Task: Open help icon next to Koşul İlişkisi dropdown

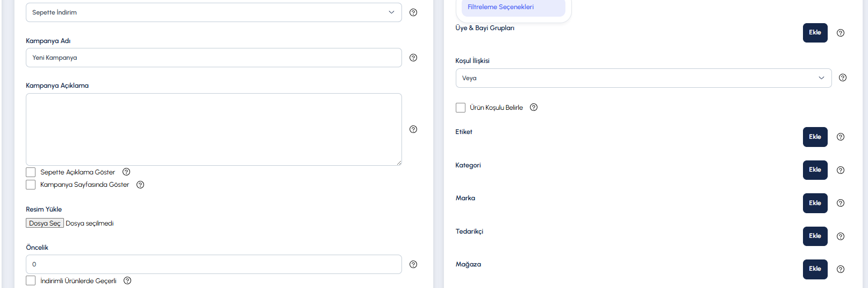Action: pyautogui.click(x=843, y=78)
